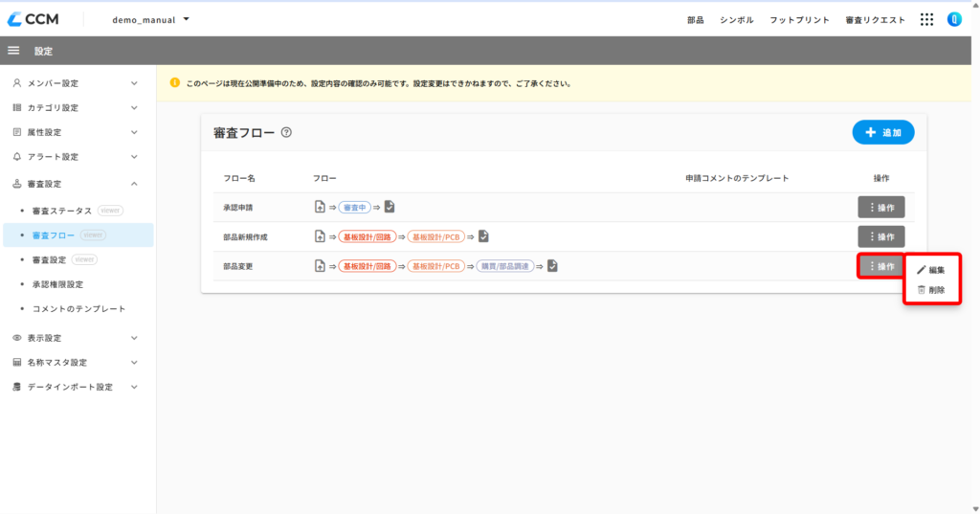This screenshot has width=980, height=514.
Task: Click the pencil icon next to 編集
Action: (x=921, y=270)
